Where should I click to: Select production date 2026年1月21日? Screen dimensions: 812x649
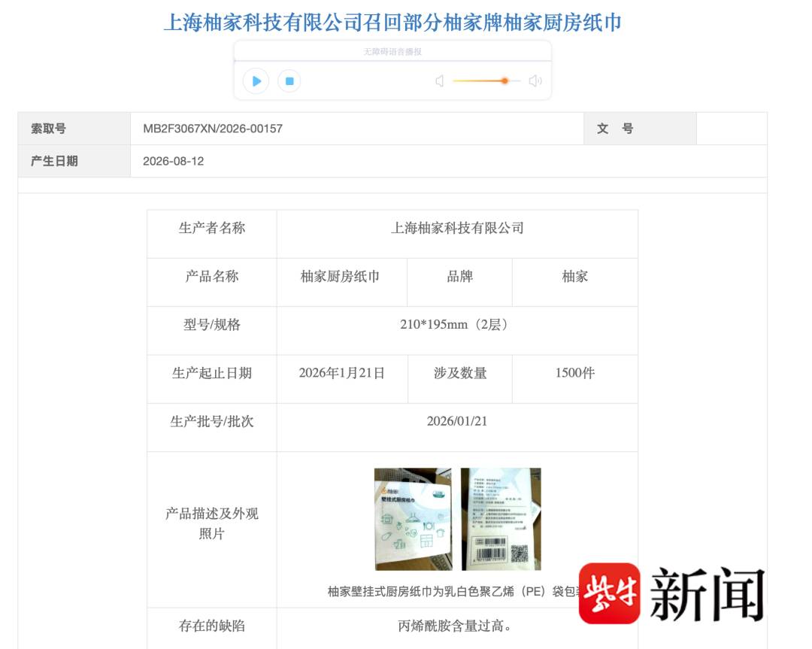click(342, 373)
